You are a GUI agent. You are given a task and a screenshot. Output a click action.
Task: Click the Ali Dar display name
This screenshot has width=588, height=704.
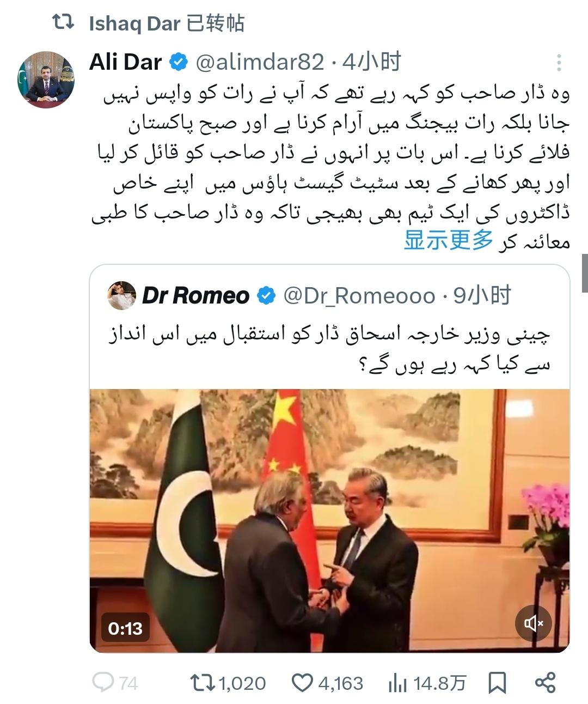[126, 63]
